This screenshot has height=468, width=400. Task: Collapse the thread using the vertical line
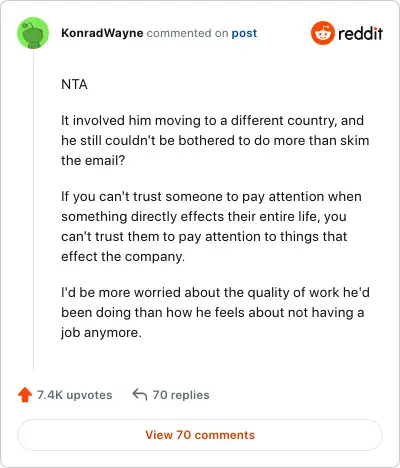pos(33,209)
